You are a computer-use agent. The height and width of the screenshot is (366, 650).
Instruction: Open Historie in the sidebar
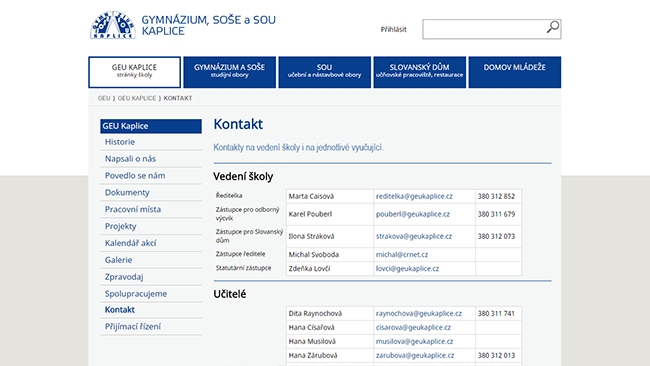pos(120,142)
